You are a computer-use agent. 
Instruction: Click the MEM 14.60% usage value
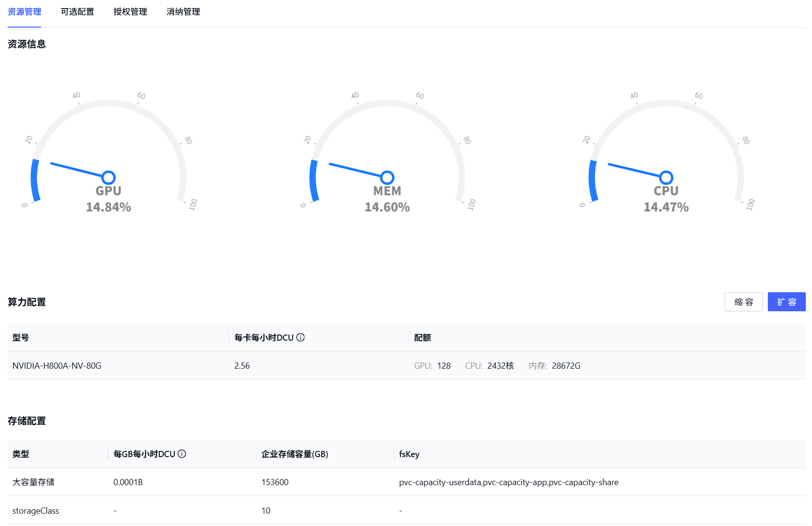(x=387, y=207)
